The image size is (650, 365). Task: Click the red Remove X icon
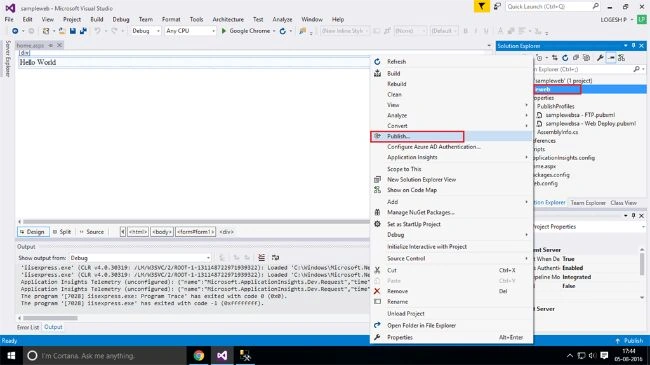coord(377,291)
